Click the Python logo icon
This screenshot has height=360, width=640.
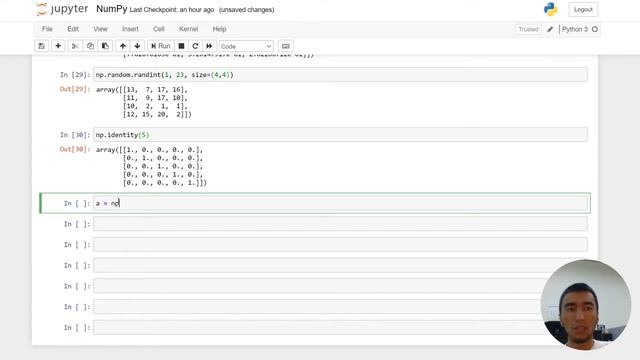551,9
